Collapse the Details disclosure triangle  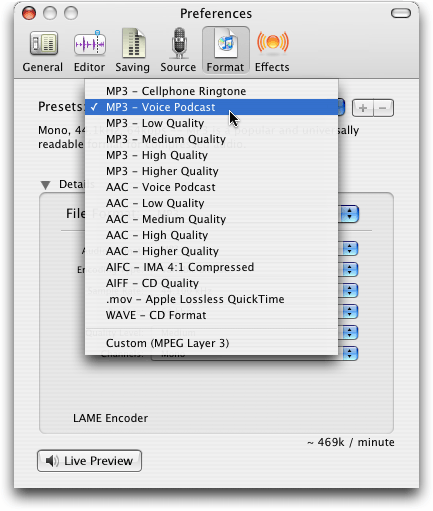pos(45,185)
